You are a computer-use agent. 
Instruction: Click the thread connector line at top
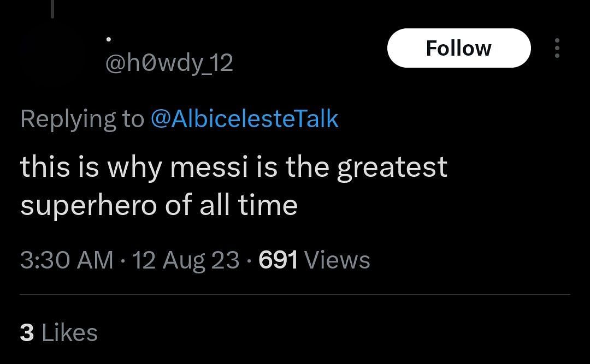pyautogui.click(x=52, y=8)
